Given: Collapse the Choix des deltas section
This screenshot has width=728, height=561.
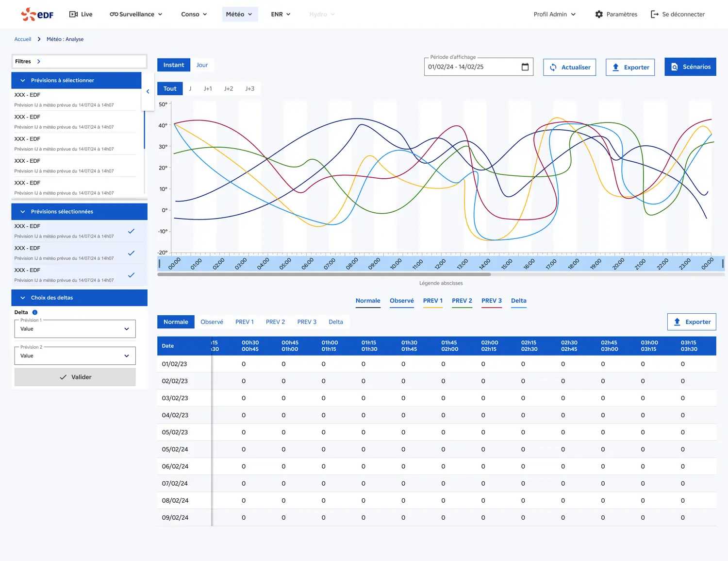Looking at the screenshot, I should (x=23, y=298).
